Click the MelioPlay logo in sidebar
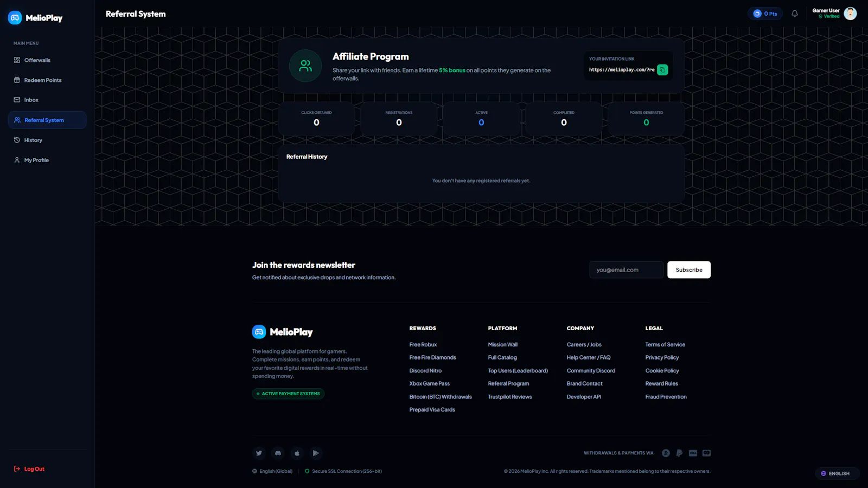The height and width of the screenshot is (488, 868). pos(35,18)
